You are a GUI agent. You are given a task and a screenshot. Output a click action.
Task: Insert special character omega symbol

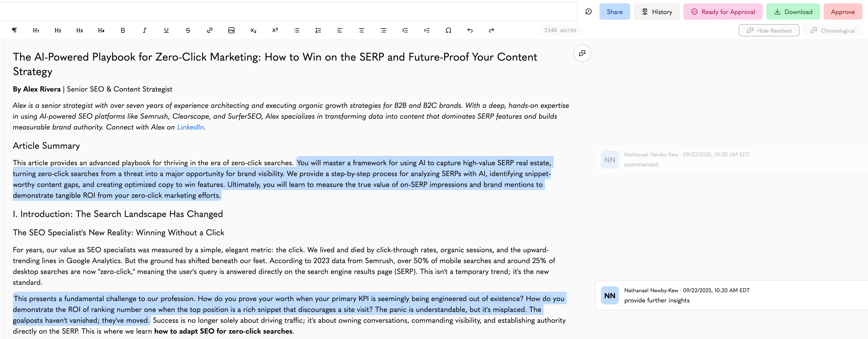[x=448, y=30]
